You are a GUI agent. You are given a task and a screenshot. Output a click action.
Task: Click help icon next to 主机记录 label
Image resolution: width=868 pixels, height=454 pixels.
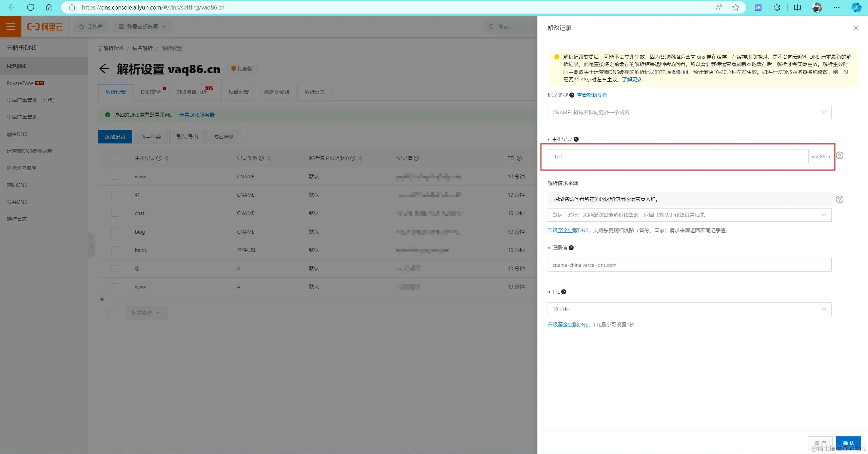576,139
